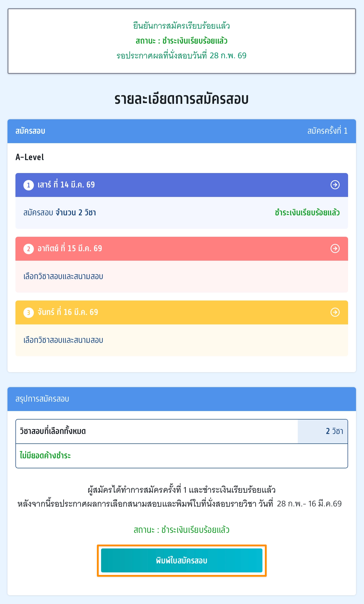The height and width of the screenshot is (604, 364).
Task: Open the อาทิตย์ ที่ 15 มี.ค. 69 date label
Action: 70,248
